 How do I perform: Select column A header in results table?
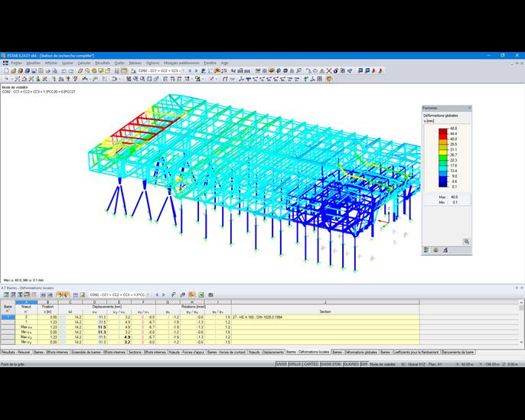pyautogui.click(x=26, y=302)
